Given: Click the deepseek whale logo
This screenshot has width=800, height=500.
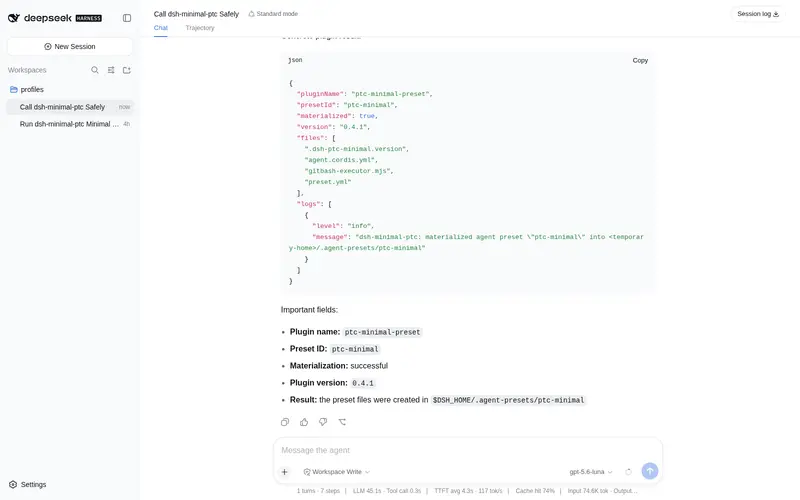Looking at the screenshot, I should pyautogui.click(x=14, y=18).
